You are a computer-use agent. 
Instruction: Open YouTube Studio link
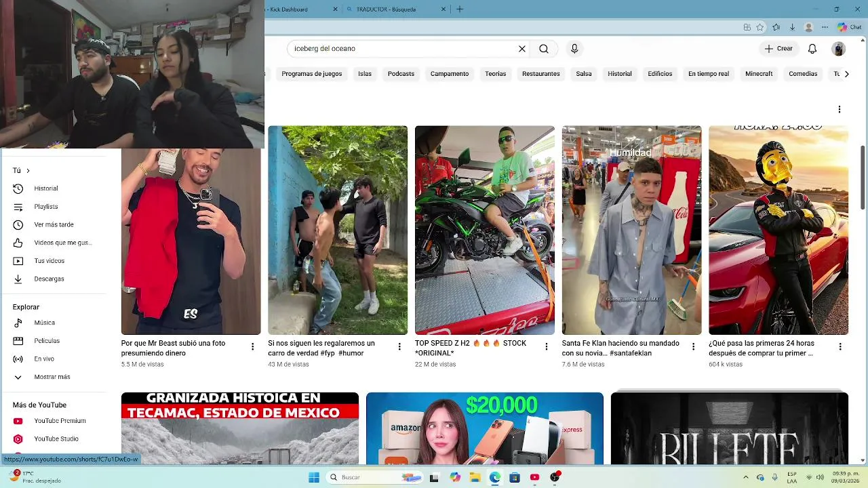point(53,439)
